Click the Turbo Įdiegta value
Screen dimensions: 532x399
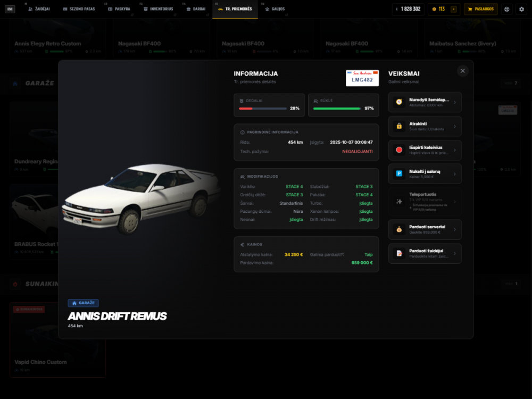pyautogui.click(x=366, y=203)
